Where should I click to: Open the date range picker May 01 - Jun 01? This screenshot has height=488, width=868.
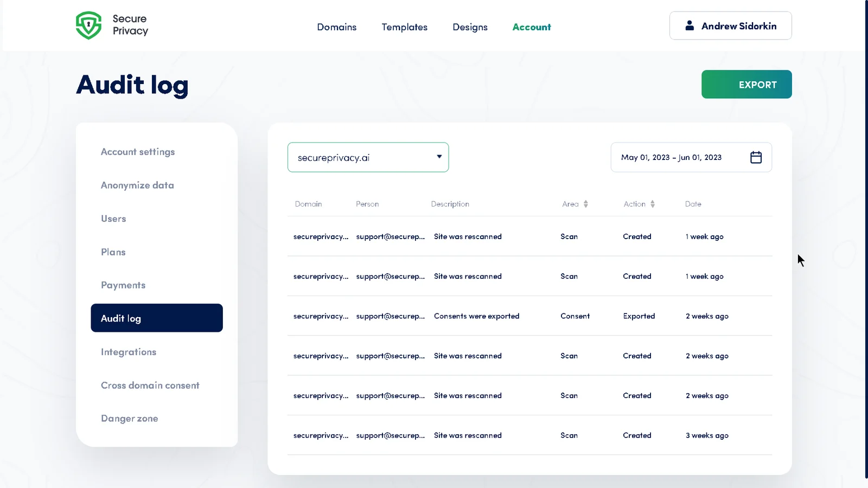coord(672,157)
